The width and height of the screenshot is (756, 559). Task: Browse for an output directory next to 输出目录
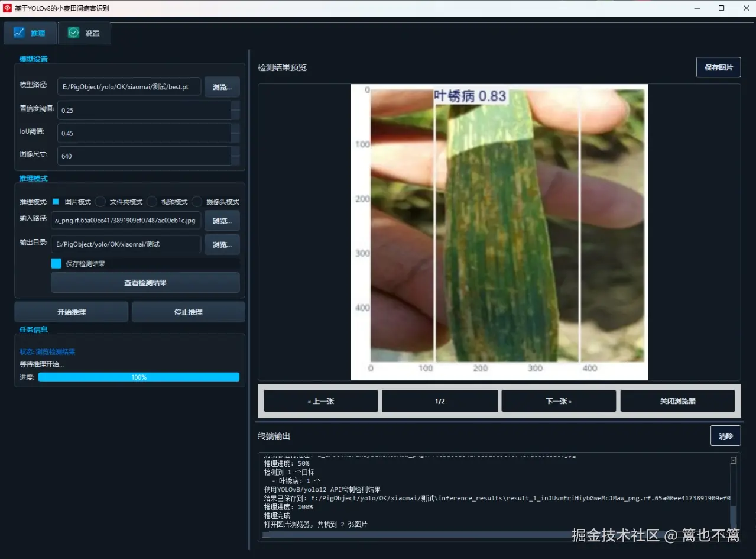click(222, 244)
